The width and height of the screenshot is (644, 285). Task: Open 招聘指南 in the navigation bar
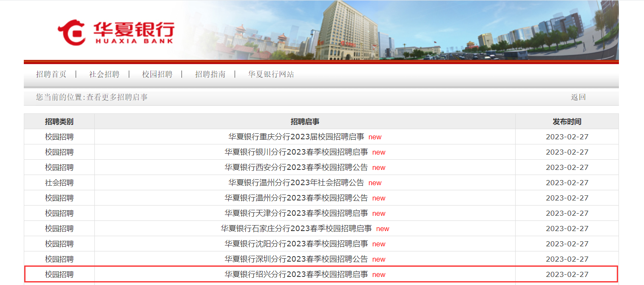[x=210, y=74]
